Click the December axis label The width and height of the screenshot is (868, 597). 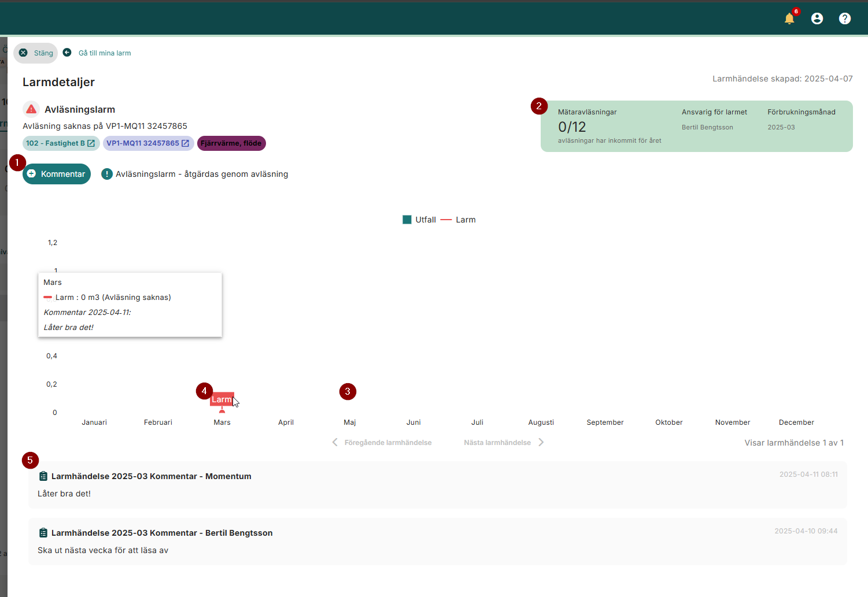[796, 422]
